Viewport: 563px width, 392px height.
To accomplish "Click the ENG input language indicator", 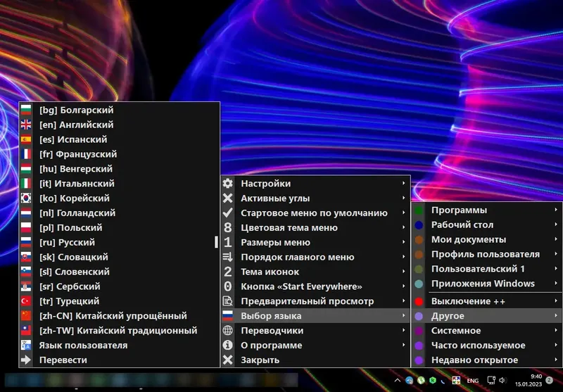I will [472, 381].
